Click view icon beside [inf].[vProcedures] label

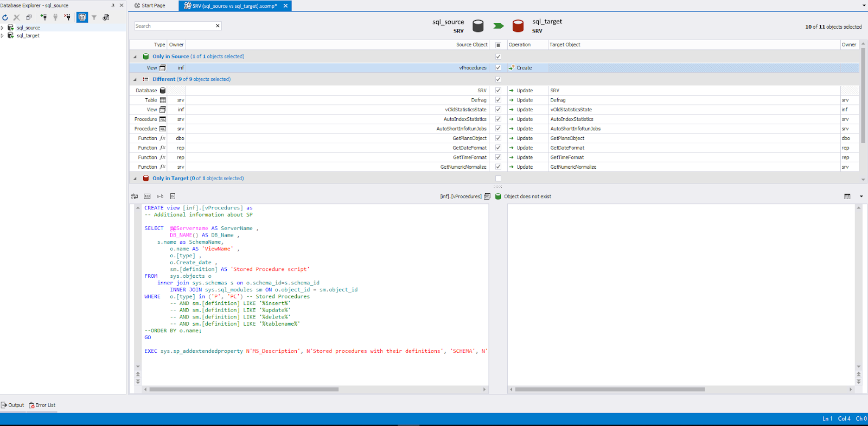coord(487,196)
